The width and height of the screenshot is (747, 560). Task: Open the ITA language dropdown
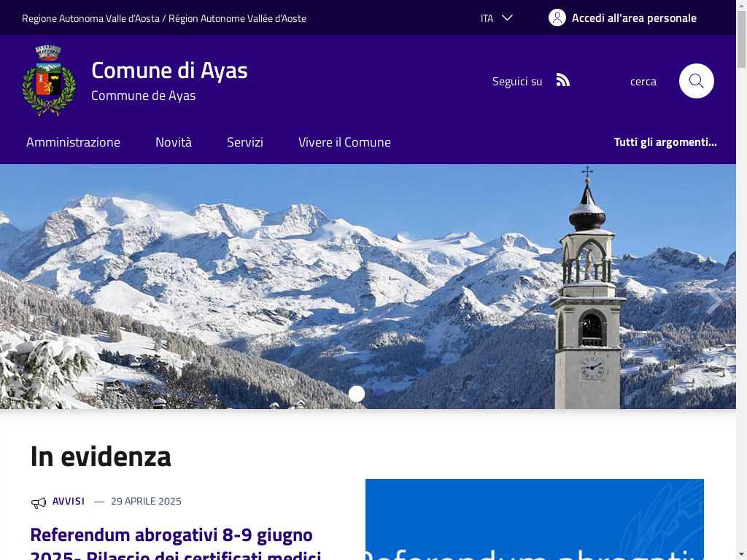496,18
